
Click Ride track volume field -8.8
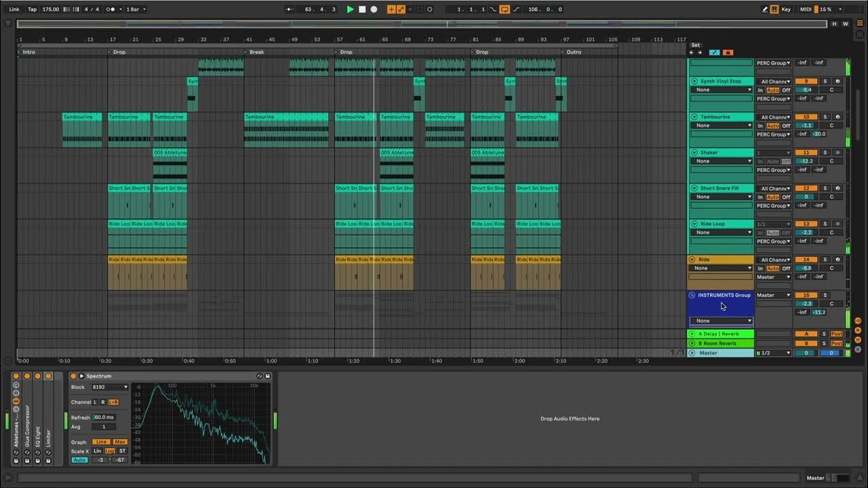[x=806, y=268]
